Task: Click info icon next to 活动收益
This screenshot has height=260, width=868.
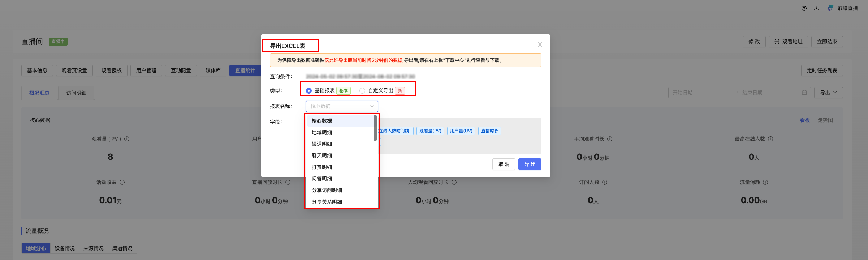Action: click(122, 182)
